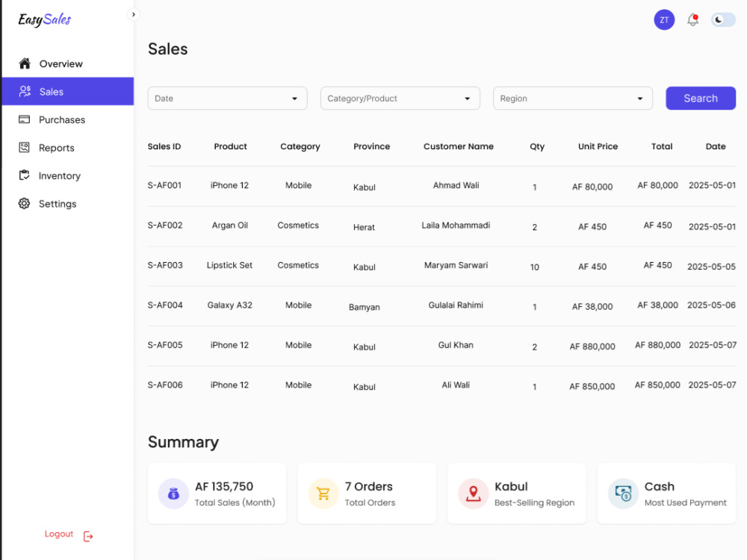Click the Total column header
Screen dimensions: 747x560
click(x=662, y=146)
